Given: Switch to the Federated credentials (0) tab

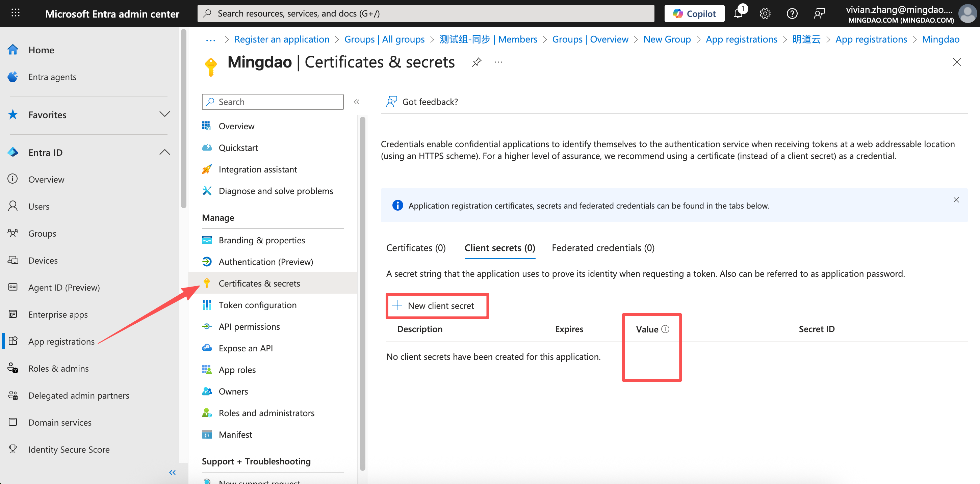Looking at the screenshot, I should pyautogui.click(x=603, y=248).
